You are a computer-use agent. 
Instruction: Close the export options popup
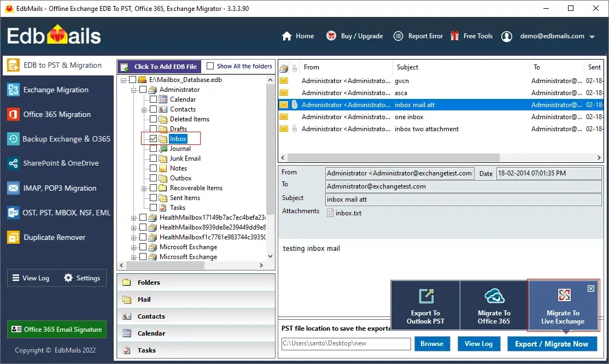tap(591, 289)
